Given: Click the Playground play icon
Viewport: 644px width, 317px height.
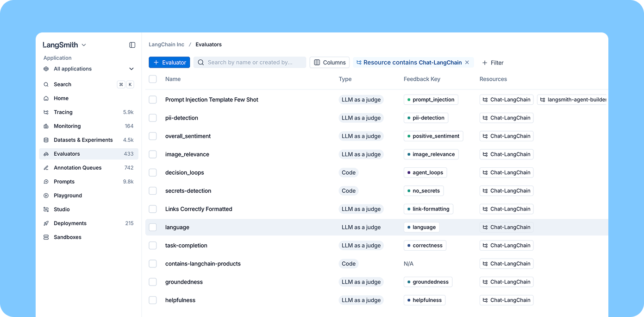Looking at the screenshot, I should click(46, 196).
